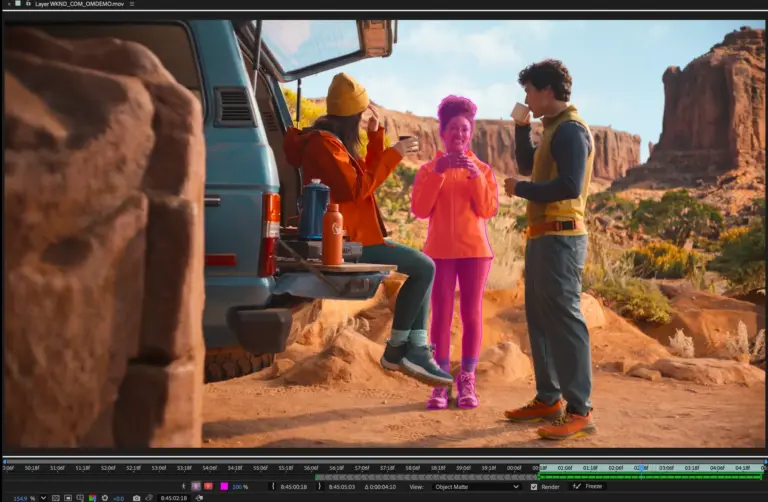This screenshot has height=502, width=768.
Task: Toggle the Render checkbox
Action: tap(534, 487)
